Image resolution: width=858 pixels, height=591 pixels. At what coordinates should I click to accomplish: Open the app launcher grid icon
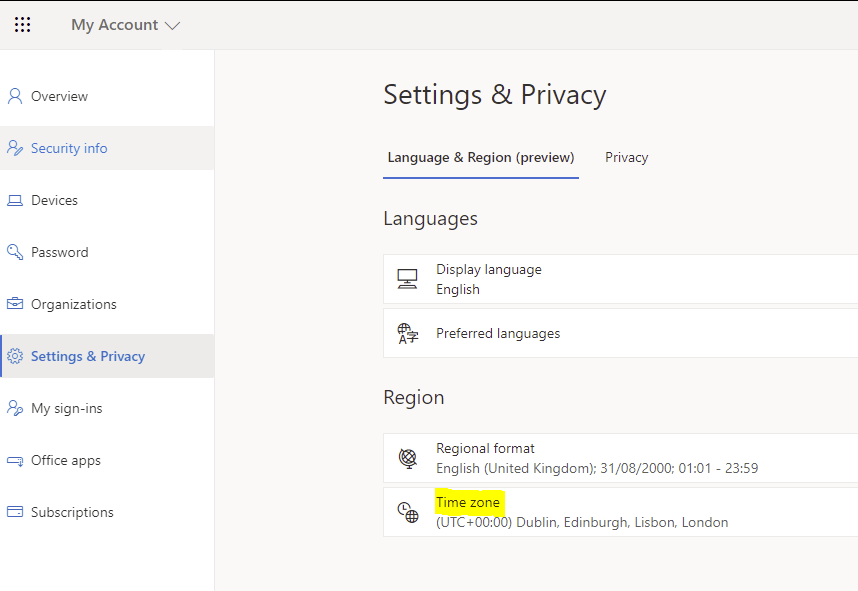22,25
